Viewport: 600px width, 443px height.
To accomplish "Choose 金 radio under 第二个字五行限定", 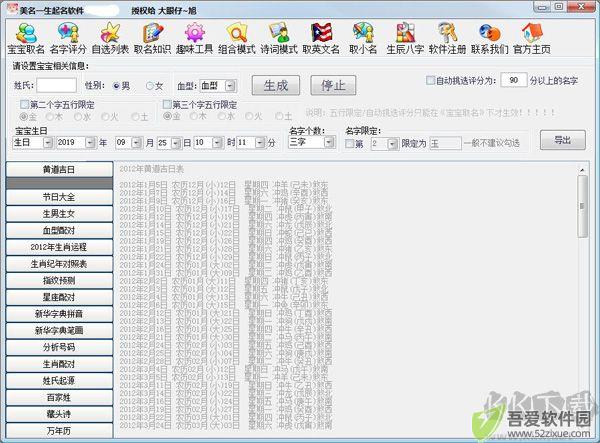I will pos(24,116).
